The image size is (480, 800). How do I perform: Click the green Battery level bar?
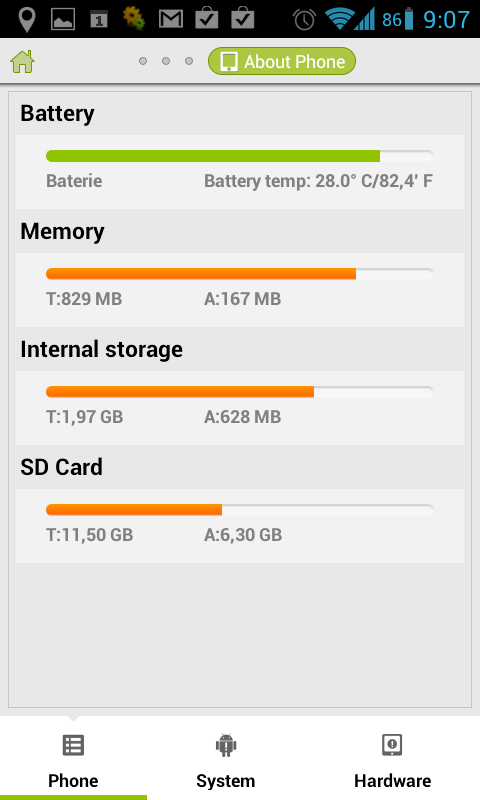pos(240,156)
